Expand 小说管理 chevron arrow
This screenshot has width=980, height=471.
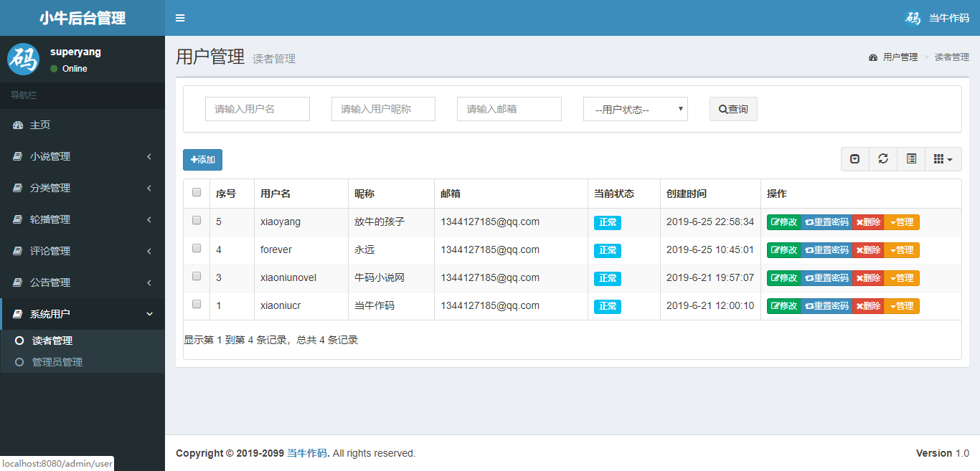click(x=149, y=156)
